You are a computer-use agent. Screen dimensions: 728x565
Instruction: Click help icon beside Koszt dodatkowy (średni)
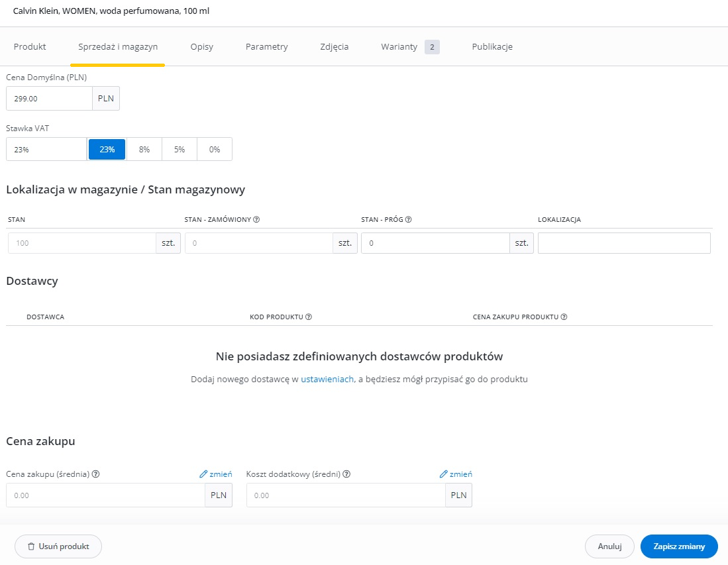(x=346, y=474)
